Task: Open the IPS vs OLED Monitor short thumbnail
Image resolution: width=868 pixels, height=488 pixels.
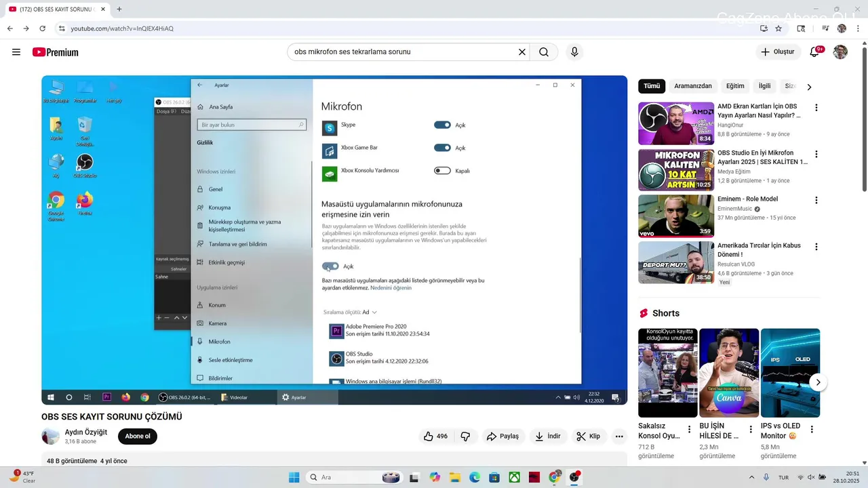Action: [790, 373]
